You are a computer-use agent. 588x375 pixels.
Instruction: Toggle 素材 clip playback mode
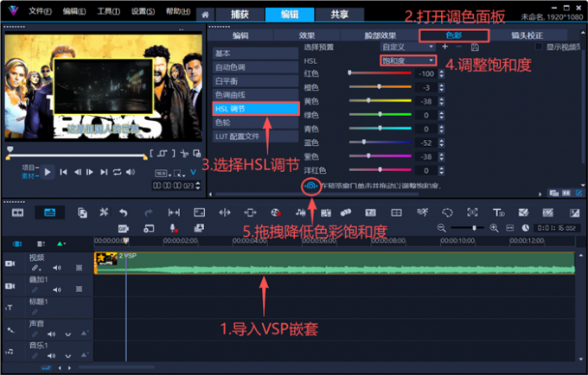click(x=29, y=176)
